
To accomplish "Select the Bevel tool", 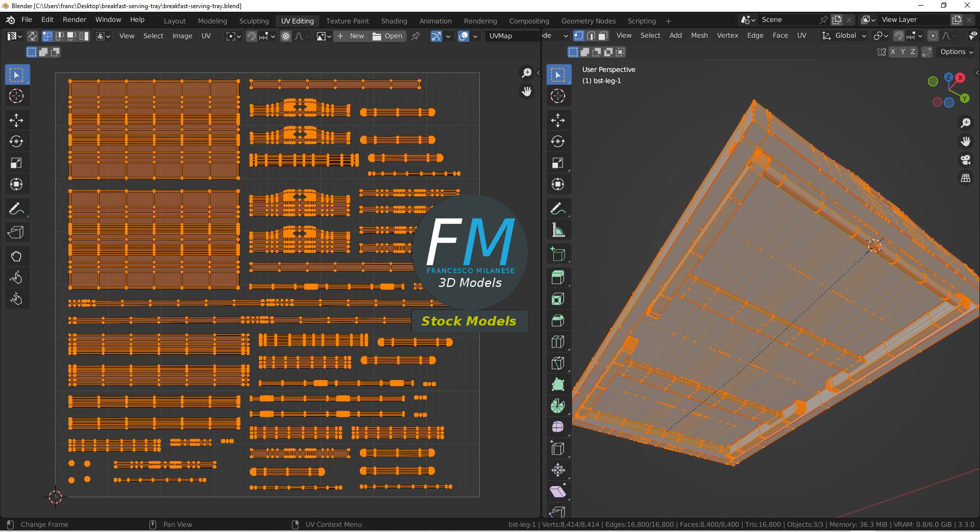I will [558, 321].
